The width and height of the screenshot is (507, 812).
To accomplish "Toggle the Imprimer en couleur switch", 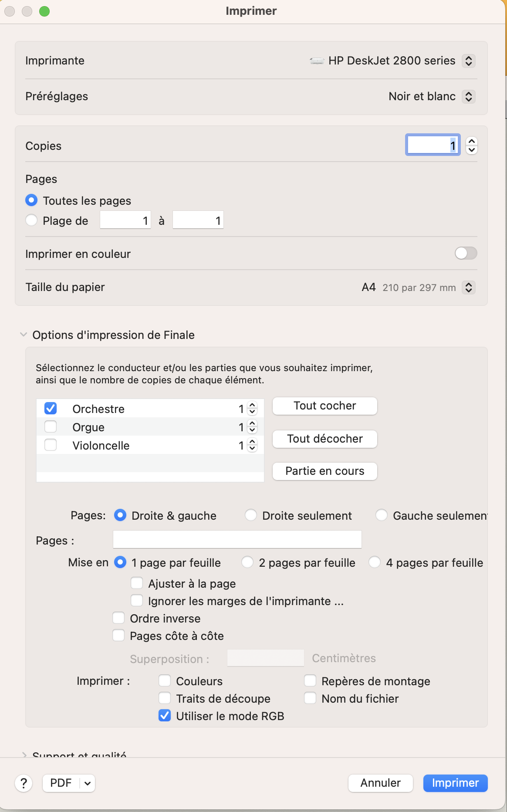I will click(466, 254).
